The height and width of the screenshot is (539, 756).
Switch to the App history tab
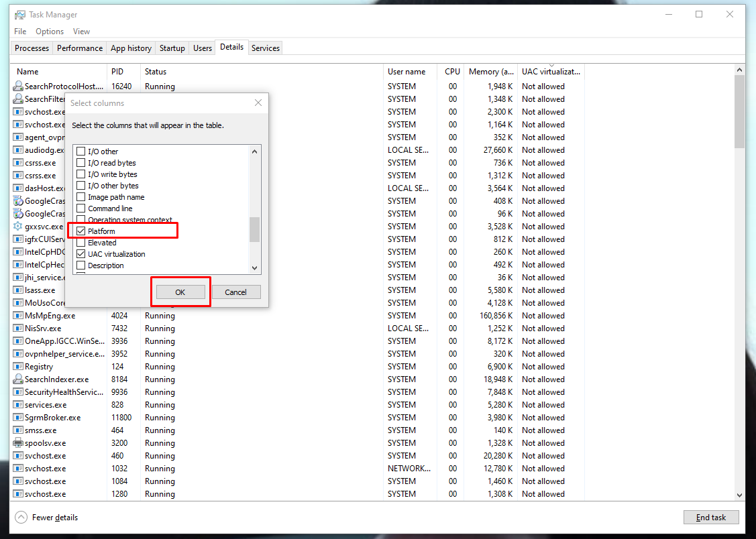[131, 48]
